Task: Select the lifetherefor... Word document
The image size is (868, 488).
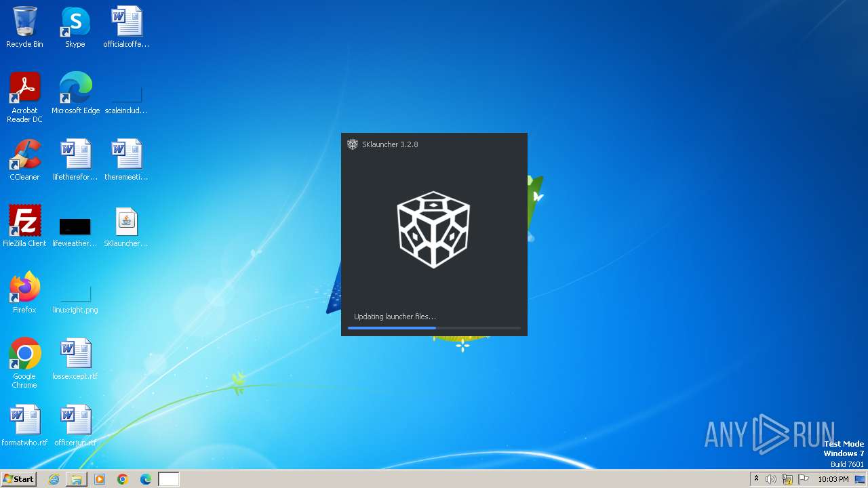Action: 75,159
